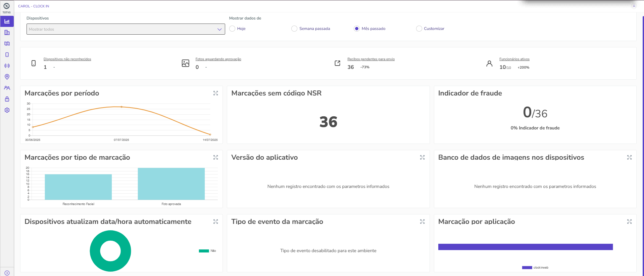
Task: Open Dispositivos não reconhecidos link
Action: pos(67,59)
